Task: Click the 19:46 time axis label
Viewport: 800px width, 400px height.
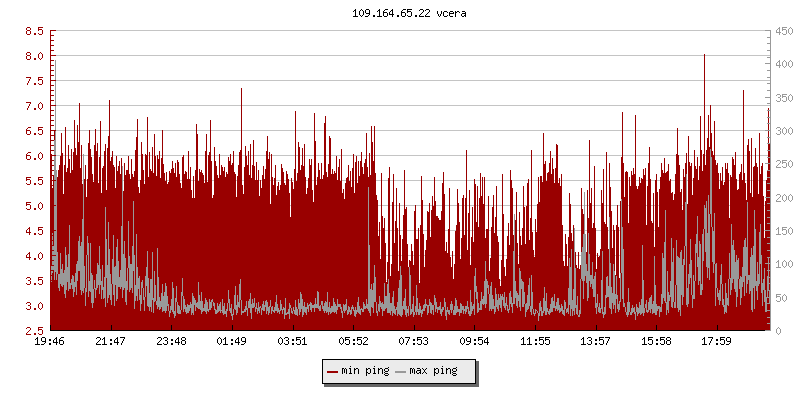Action: point(50,342)
